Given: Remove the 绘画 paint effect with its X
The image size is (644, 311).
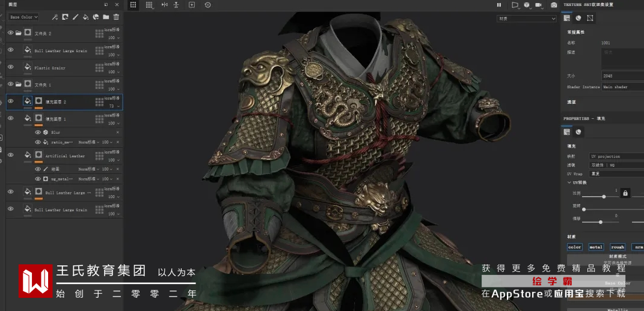Looking at the screenshot, I should pos(117,169).
